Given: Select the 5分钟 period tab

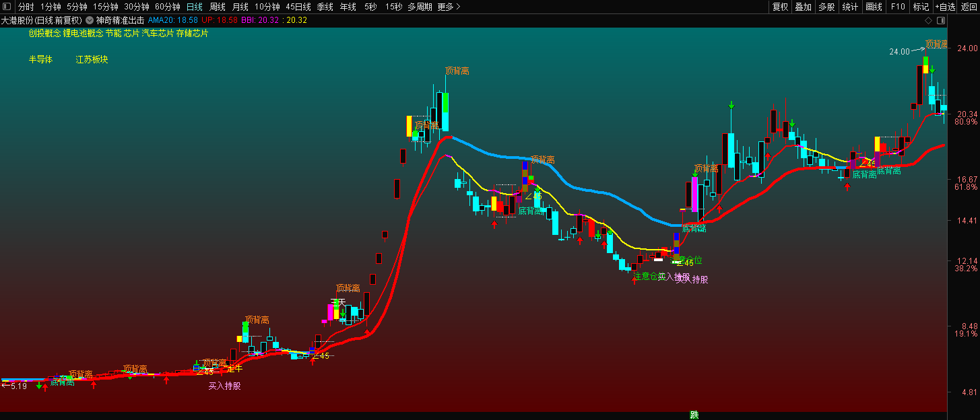Looking at the screenshot, I should 77,7.
